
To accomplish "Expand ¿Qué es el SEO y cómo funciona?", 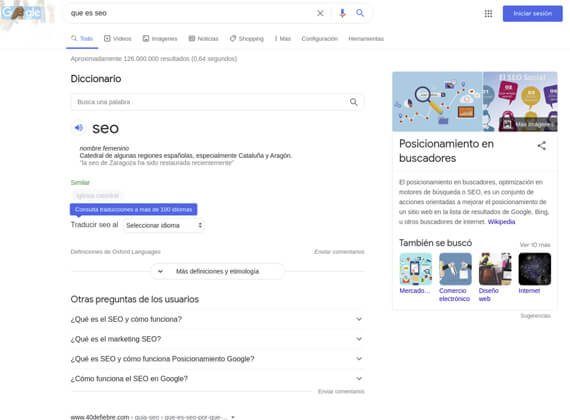I will [x=217, y=319].
